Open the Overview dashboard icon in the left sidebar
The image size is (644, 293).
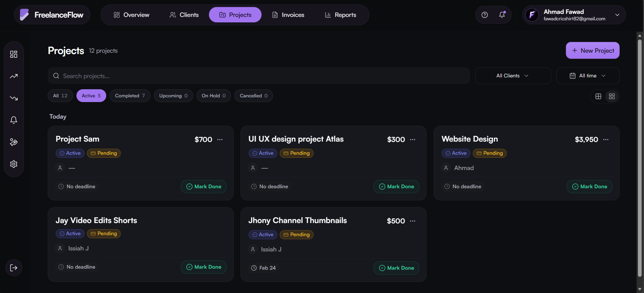(x=14, y=54)
